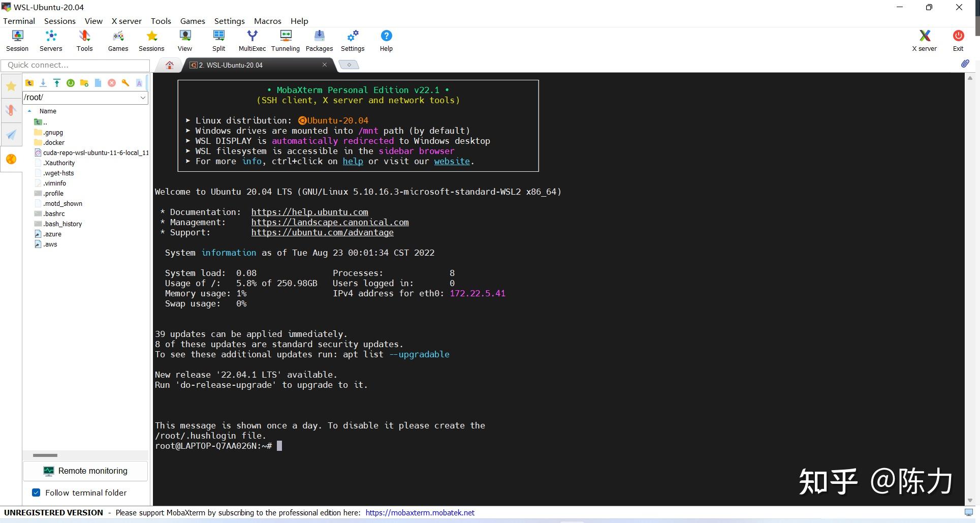
Task: Toggle the X server on
Action: point(924,40)
